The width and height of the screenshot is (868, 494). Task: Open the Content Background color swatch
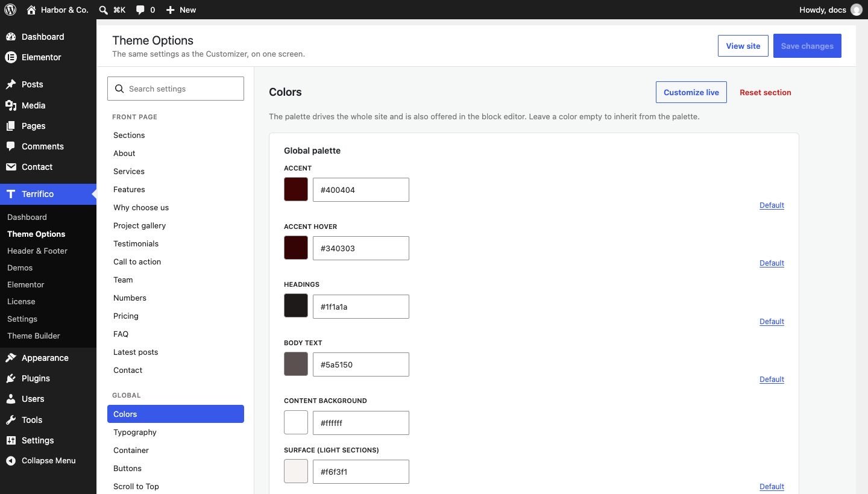pos(296,422)
